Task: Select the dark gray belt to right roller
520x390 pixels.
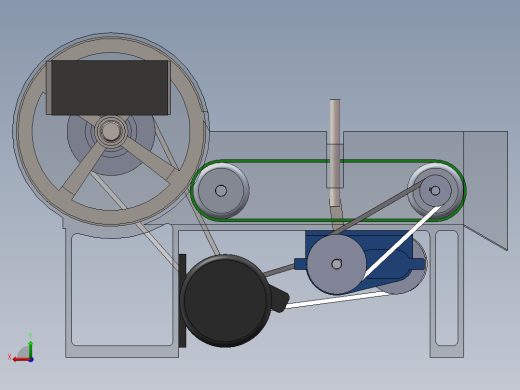Action: 377,207
